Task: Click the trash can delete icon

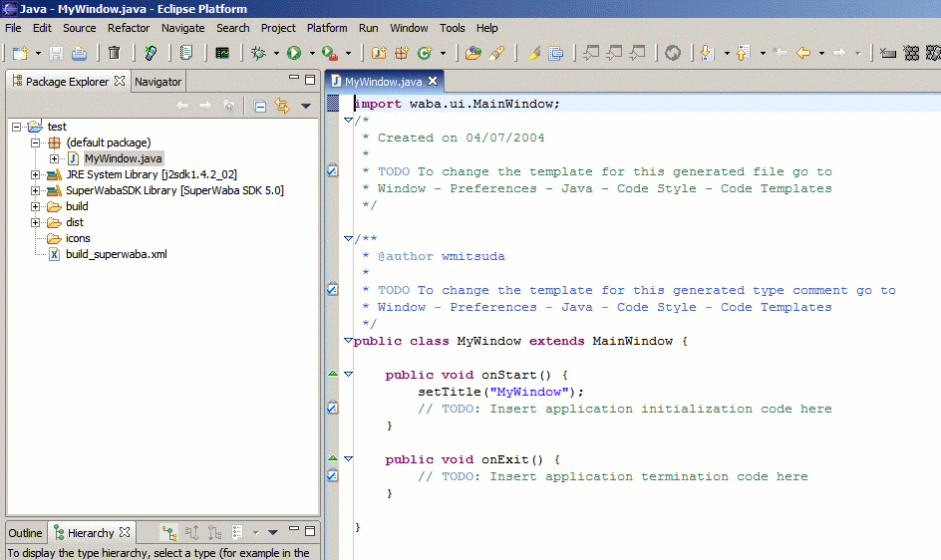Action: click(115, 53)
